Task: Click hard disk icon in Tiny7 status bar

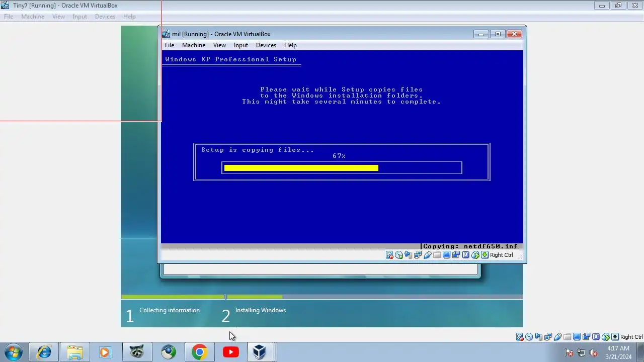Action: (x=520, y=337)
